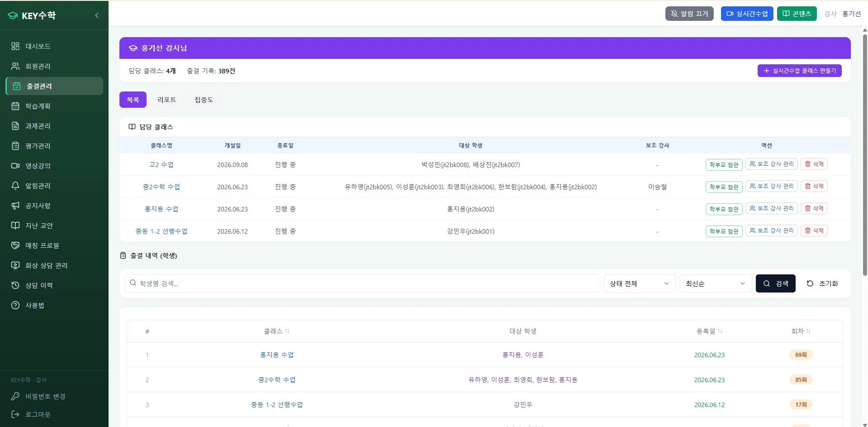Click the 지난 교안 book icon

(x=15, y=225)
